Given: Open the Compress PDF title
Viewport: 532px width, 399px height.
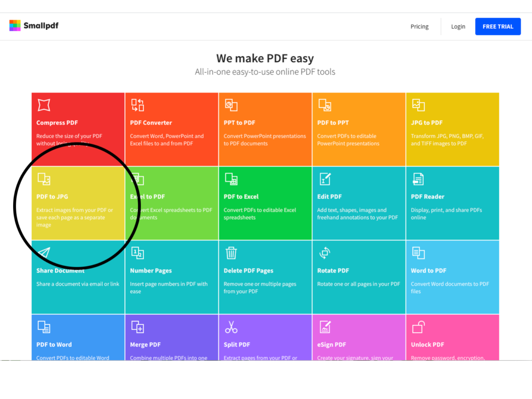Looking at the screenshot, I should click(x=57, y=123).
